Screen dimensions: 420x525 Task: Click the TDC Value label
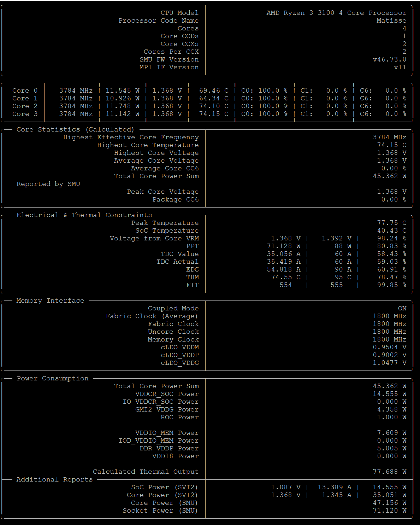pyautogui.click(x=179, y=254)
